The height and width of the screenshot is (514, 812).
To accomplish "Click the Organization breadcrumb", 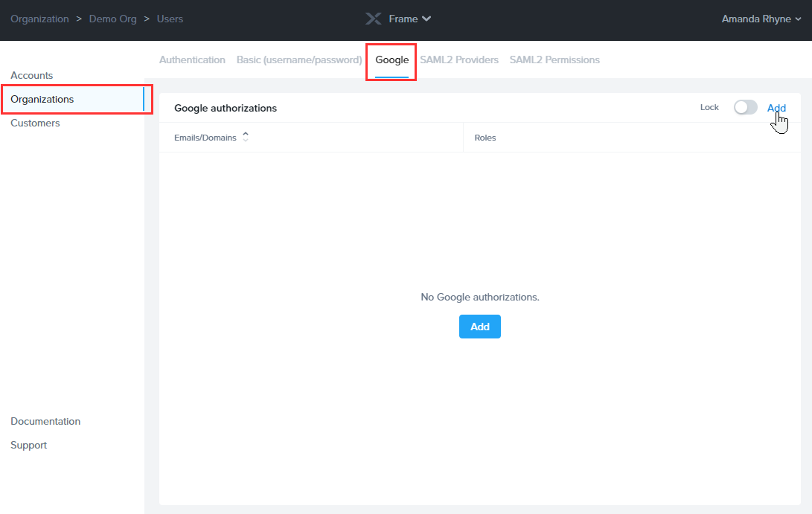I will [39, 19].
